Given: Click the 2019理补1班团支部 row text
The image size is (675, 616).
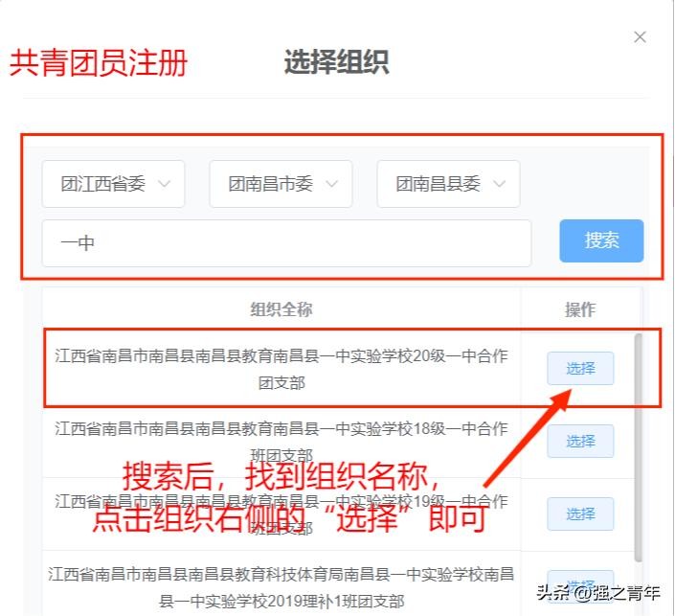Looking at the screenshot, I should 281,587.
